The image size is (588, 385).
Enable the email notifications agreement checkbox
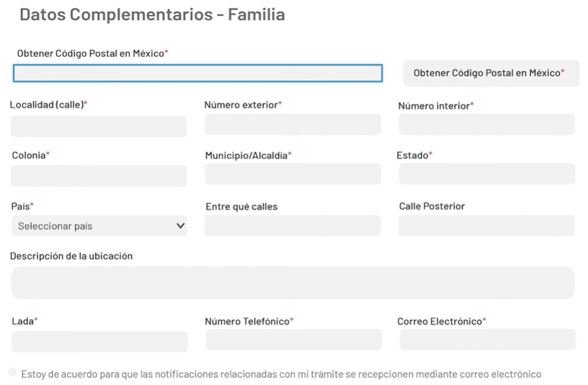click(x=13, y=372)
